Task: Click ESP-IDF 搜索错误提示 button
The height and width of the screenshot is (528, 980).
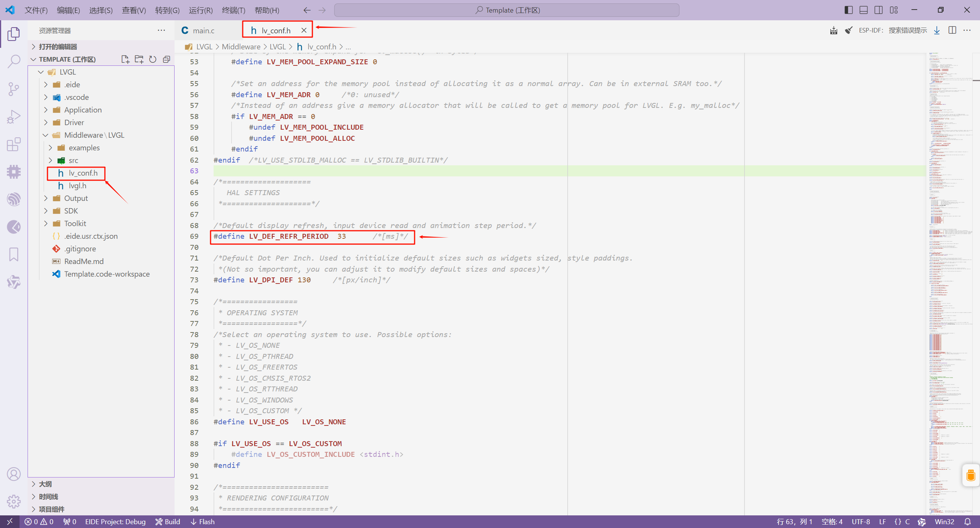Action: pyautogui.click(x=893, y=30)
